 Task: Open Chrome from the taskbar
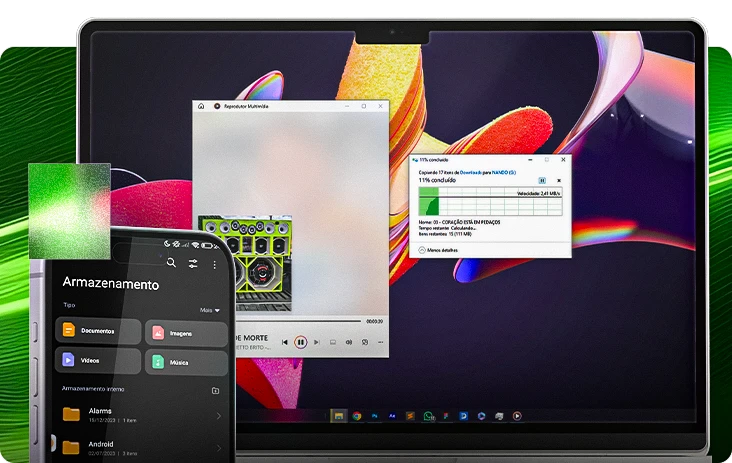[x=356, y=415]
